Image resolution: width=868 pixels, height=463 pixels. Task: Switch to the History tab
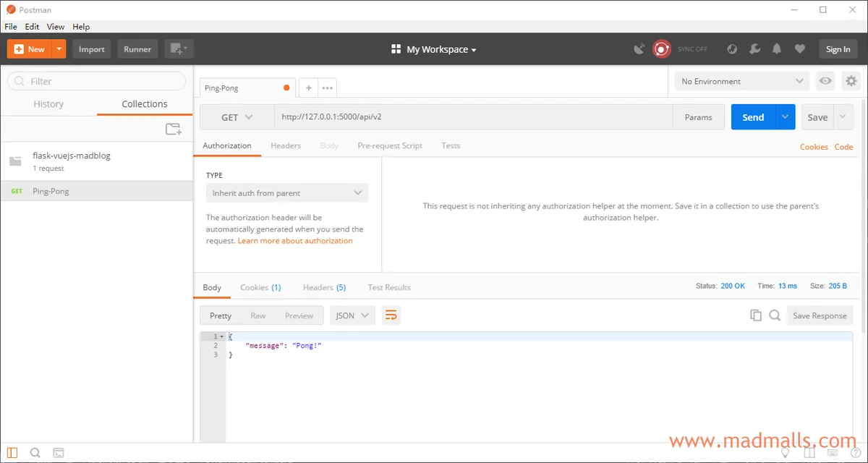pyautogui.click(x=48, y=104)
